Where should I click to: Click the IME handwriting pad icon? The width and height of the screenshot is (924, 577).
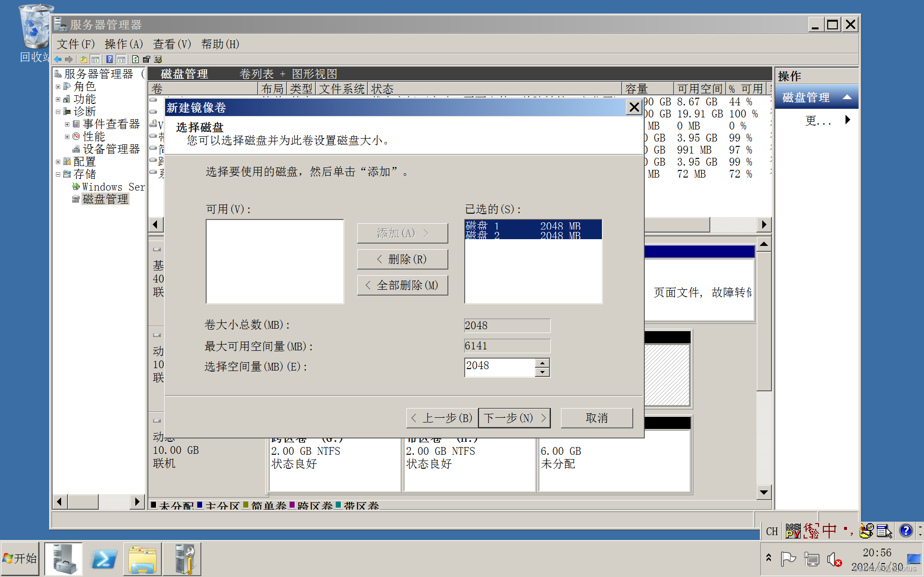[811, 531]
